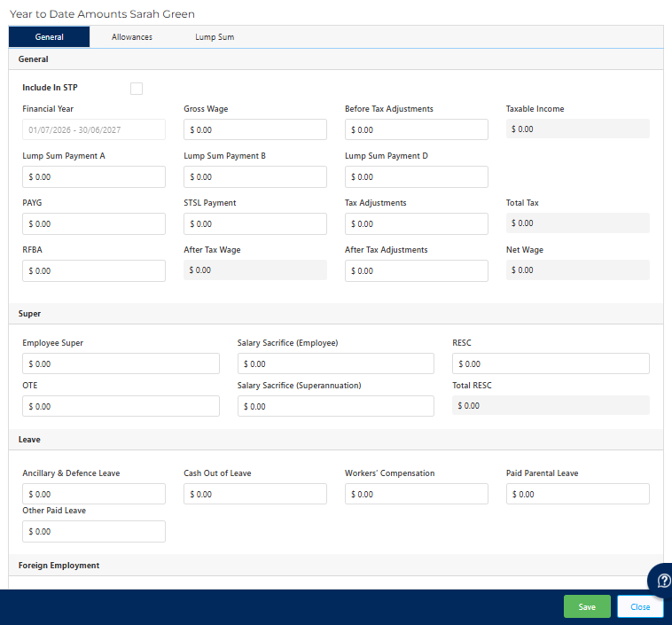Click the Gross Wage input field
672x625 pixels.
(x=255, y=129)
